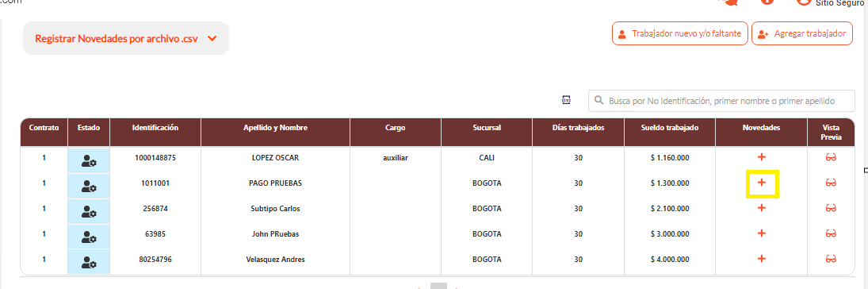The image size is (868, 289).
Task: Preview payroll for LOPEZ OSCAR glasses icon
Action: [x=831, y=157]
